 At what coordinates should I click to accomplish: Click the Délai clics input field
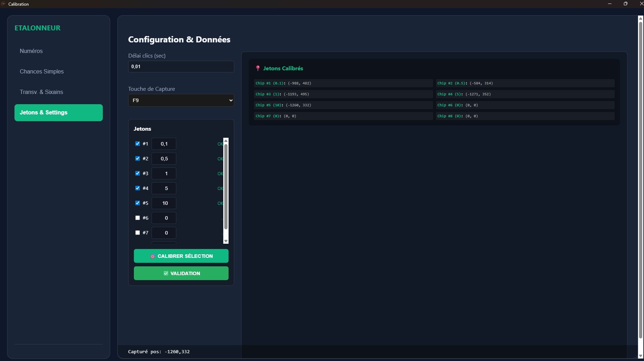[x=181, y=66]
